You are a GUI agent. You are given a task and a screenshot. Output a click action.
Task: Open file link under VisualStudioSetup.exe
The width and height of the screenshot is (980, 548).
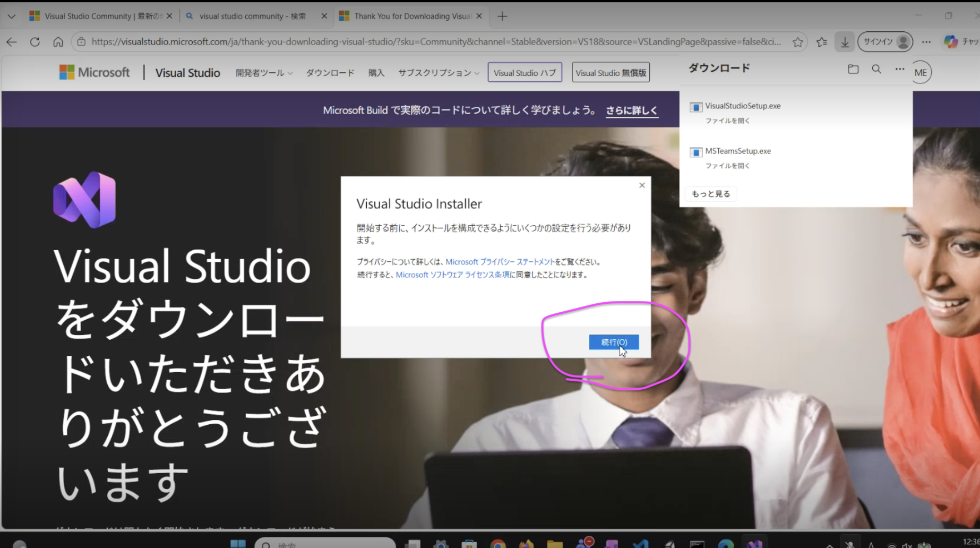click(x=727, y=121)
